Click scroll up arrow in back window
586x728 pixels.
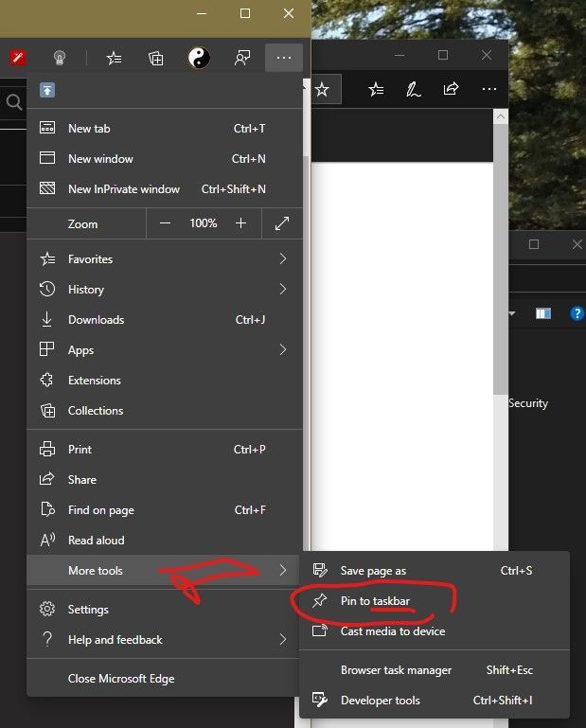(501, 116)
